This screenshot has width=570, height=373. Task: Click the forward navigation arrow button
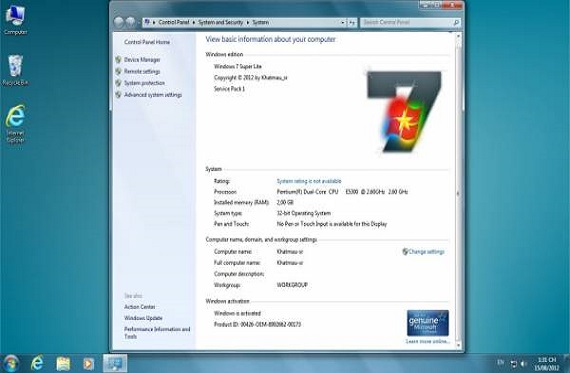point(131,22)
